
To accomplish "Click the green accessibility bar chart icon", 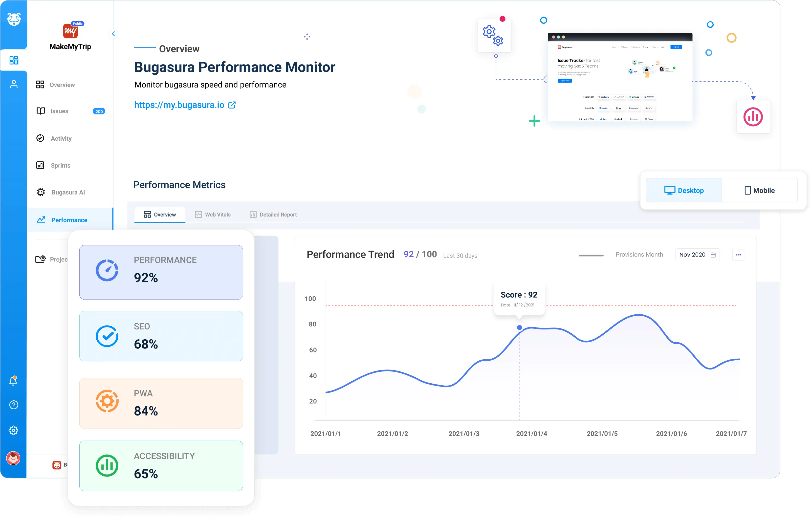I will tap(107, 466).
